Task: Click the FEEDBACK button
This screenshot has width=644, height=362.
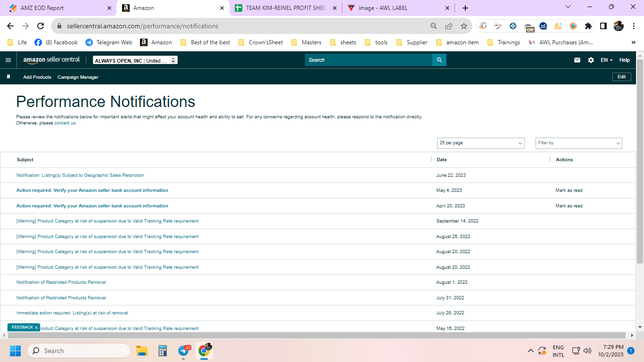Action: 23,328
